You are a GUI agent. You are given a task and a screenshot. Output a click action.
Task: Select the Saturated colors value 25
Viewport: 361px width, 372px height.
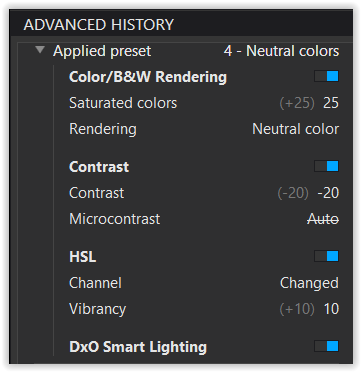331,103
